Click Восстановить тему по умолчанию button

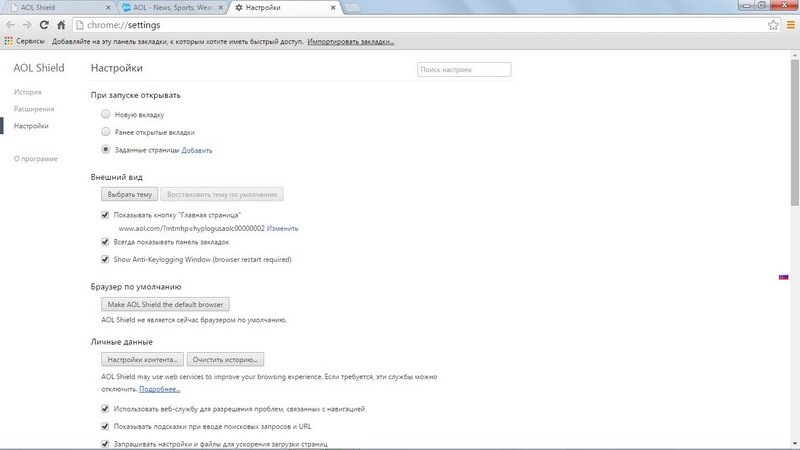coord(222,194)
